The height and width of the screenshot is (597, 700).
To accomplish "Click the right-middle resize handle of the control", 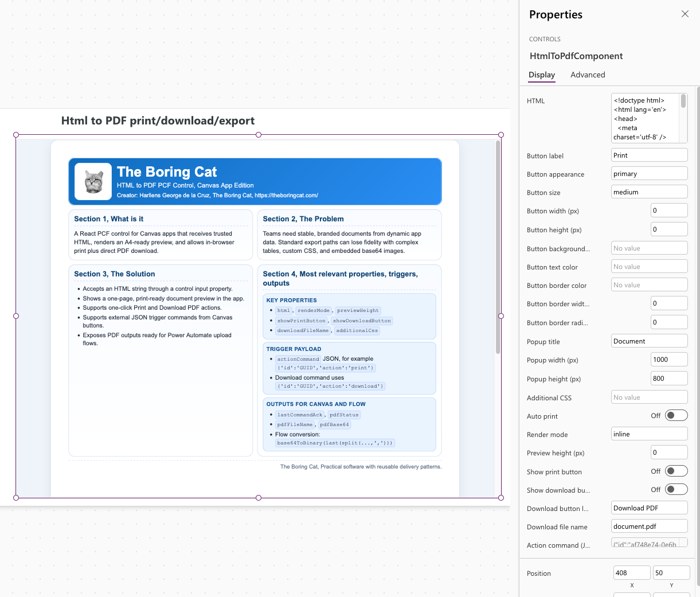I will pyautogui.click(x=501, y=316).
